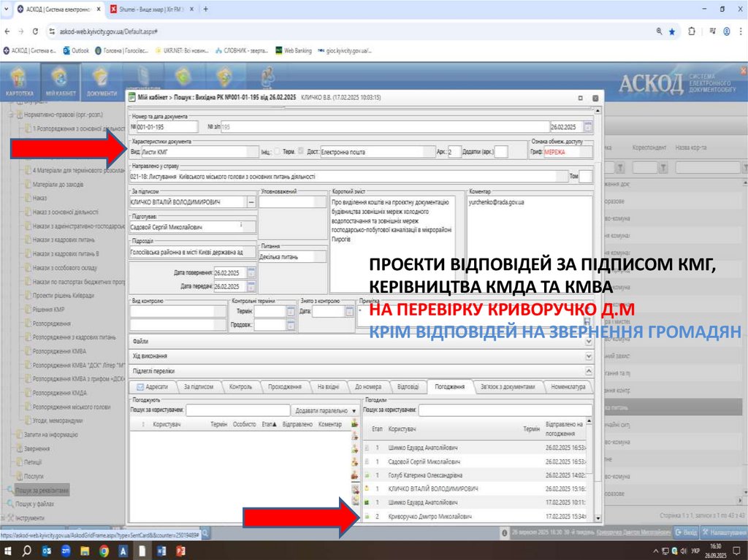The width and height of the screenshot is (748, 560).
Task: Switch to the Номенклатура tab
Action: coord(568,387)
